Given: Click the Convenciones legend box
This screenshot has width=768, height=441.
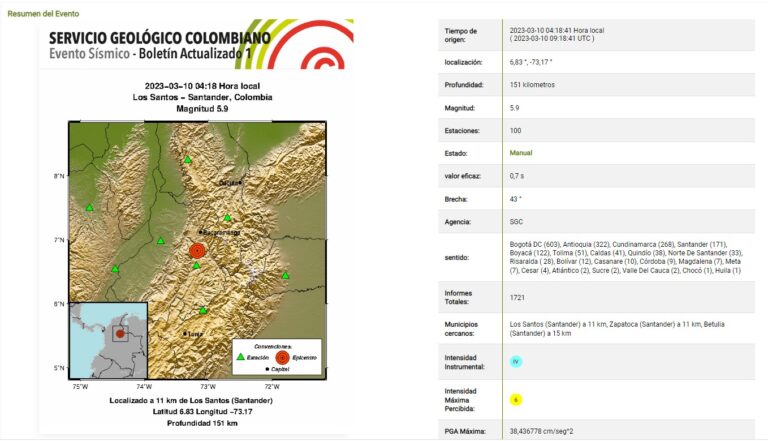Looking at the screenshot, I should 277,357.
